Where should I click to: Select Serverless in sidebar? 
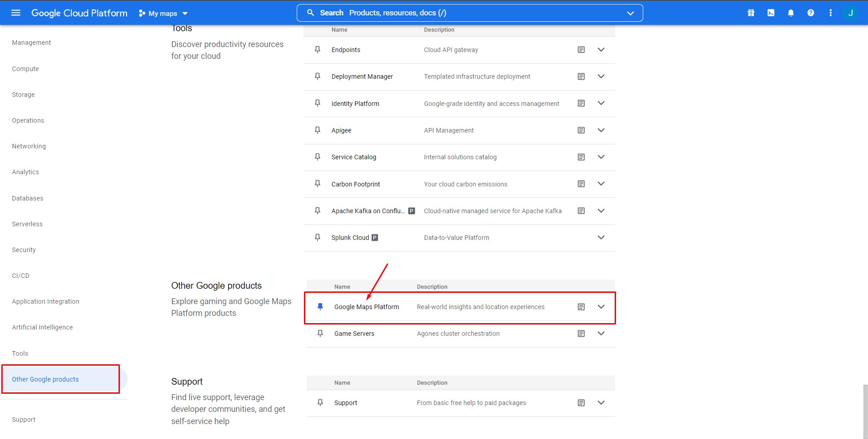27,224
